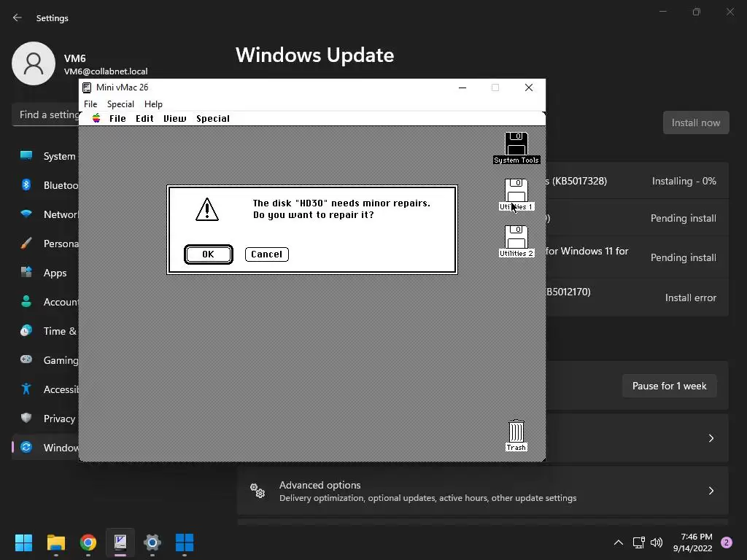
Task: Close the Mini vMac 26 window
Action: point(529,87)
